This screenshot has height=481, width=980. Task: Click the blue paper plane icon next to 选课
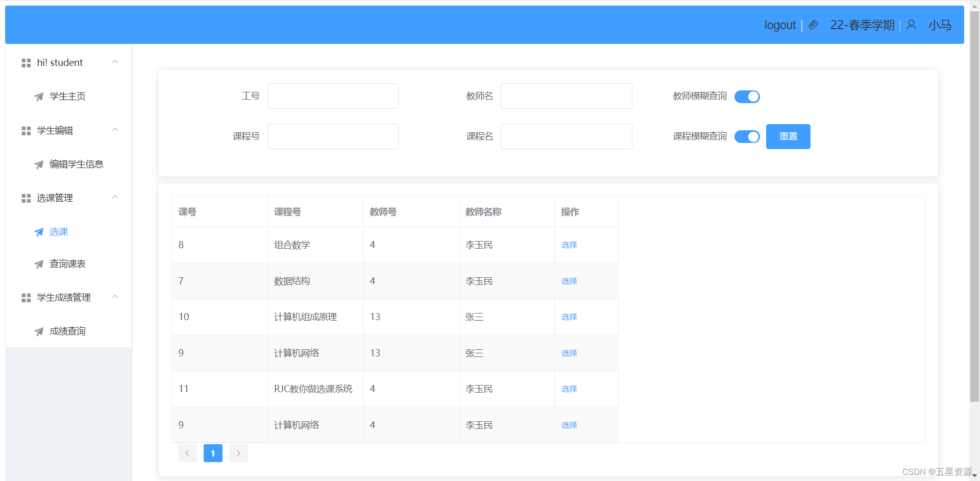click(39, 232)
